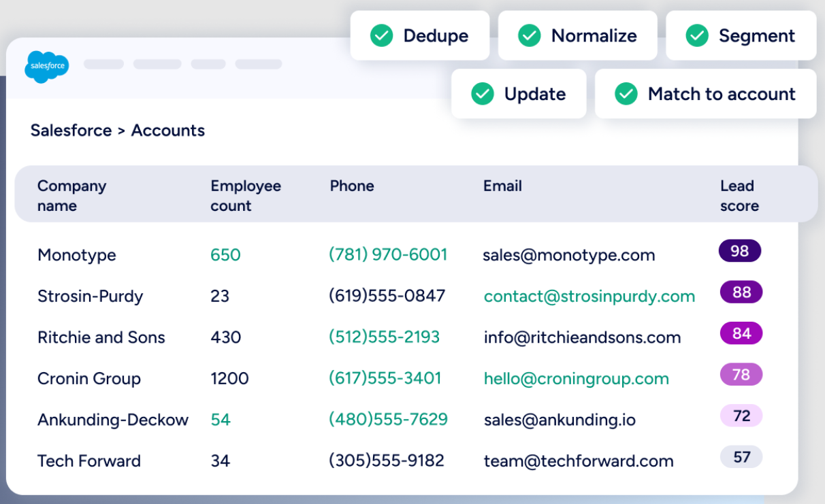Click the Email column header
The width and height of the screenshot is (825, 504).
tap(502, 186)
